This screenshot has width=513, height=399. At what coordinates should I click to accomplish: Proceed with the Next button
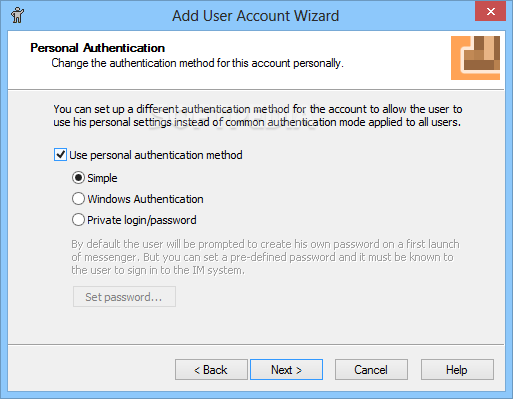tap(286, 370)
